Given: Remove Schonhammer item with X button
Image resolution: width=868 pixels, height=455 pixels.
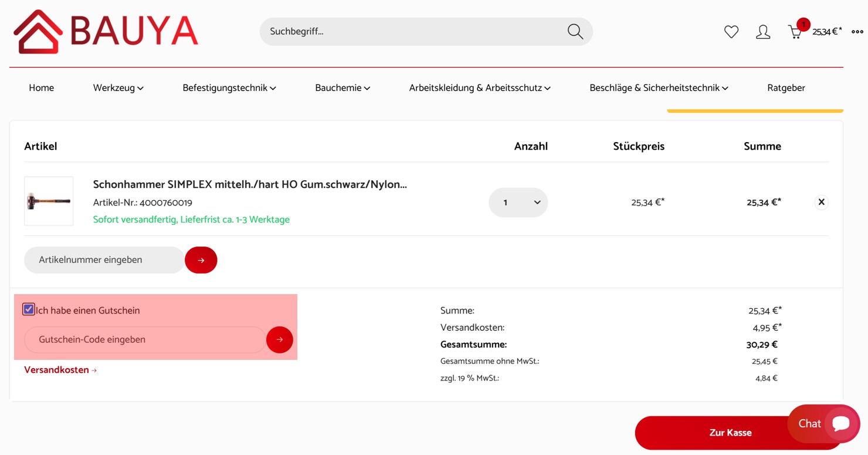Looking at the screenshot, I should coord(821,202).
